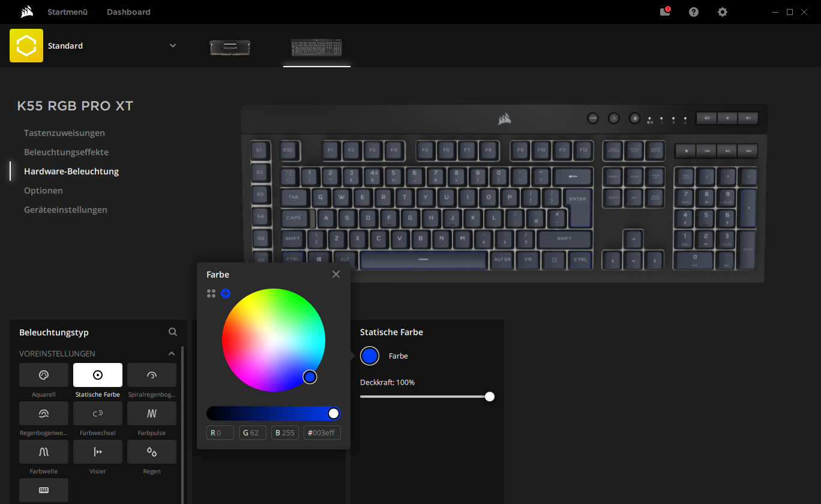The width and height of the screenshot is (821, 504).
Task: Open Optionen in sidebar
Action: coord(43,190)
